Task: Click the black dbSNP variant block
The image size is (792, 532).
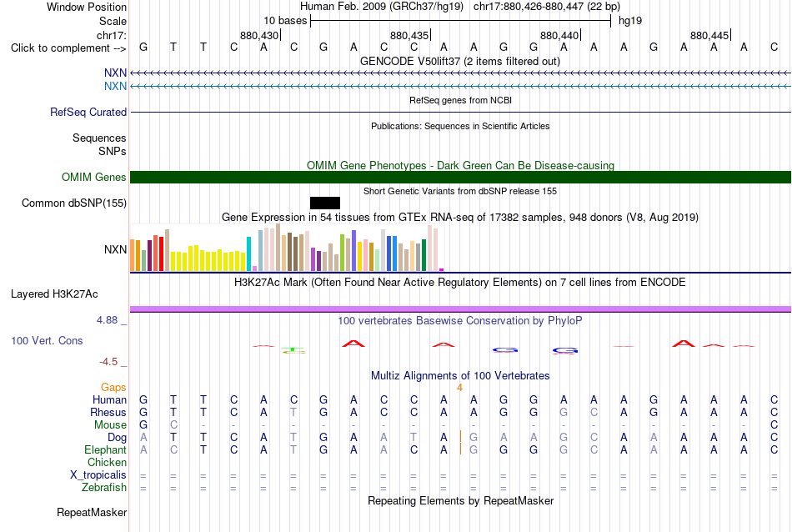Action: coord(325,203)
